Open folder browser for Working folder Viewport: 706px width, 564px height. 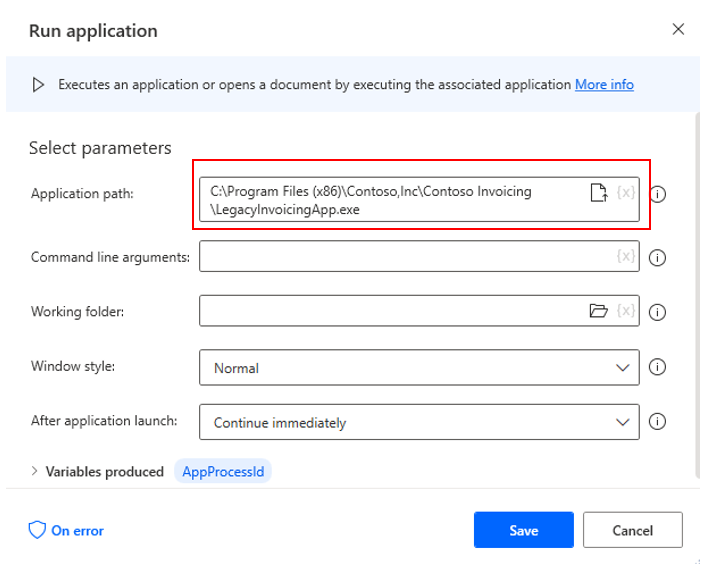click(x=598, y=311)
